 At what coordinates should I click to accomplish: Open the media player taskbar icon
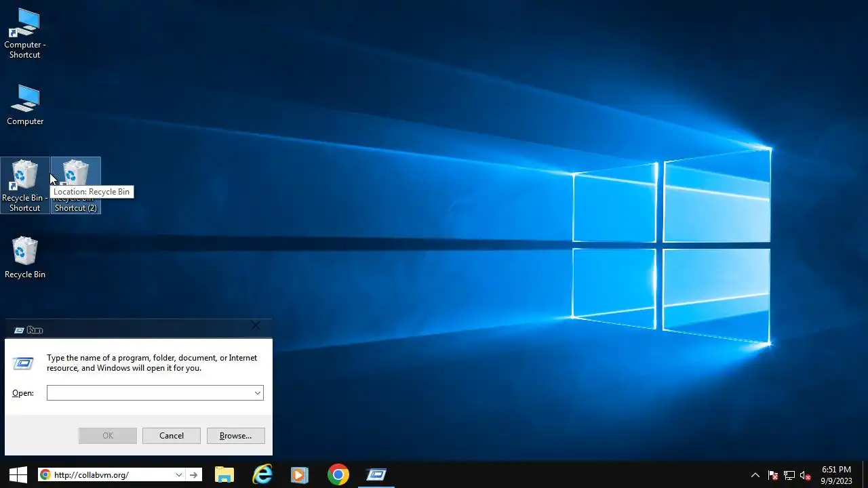300,474
